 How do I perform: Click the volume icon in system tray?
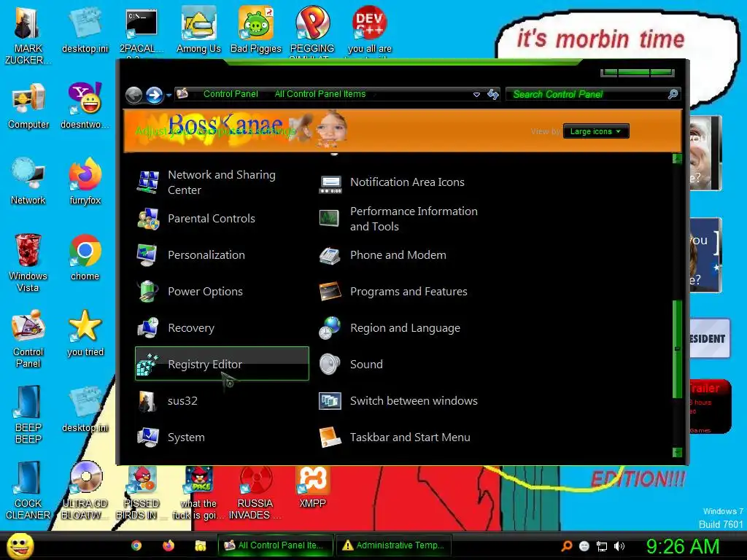coord(619,546)
